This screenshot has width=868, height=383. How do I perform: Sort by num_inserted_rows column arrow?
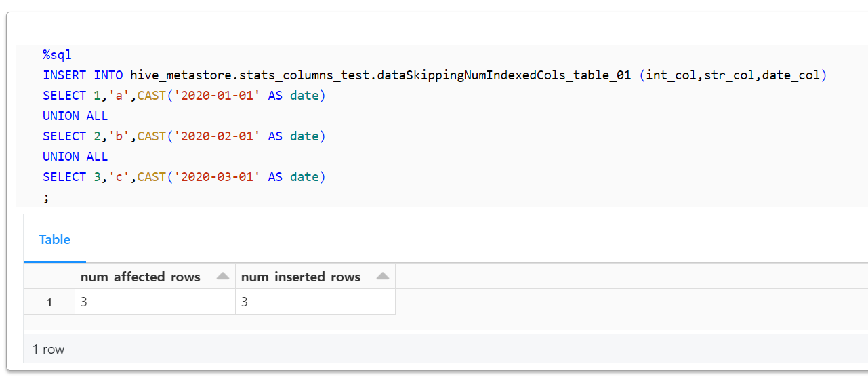click(383, 277)
